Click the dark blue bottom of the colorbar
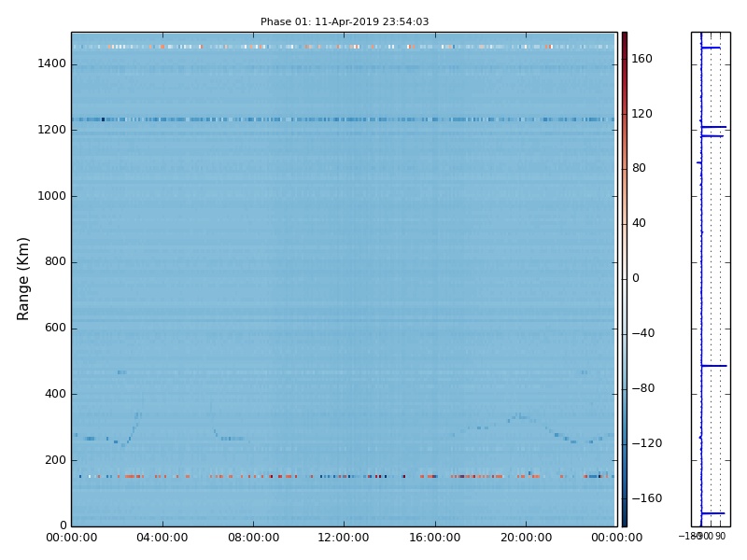This screenshot has width=747, height=560. click(624, 521)
